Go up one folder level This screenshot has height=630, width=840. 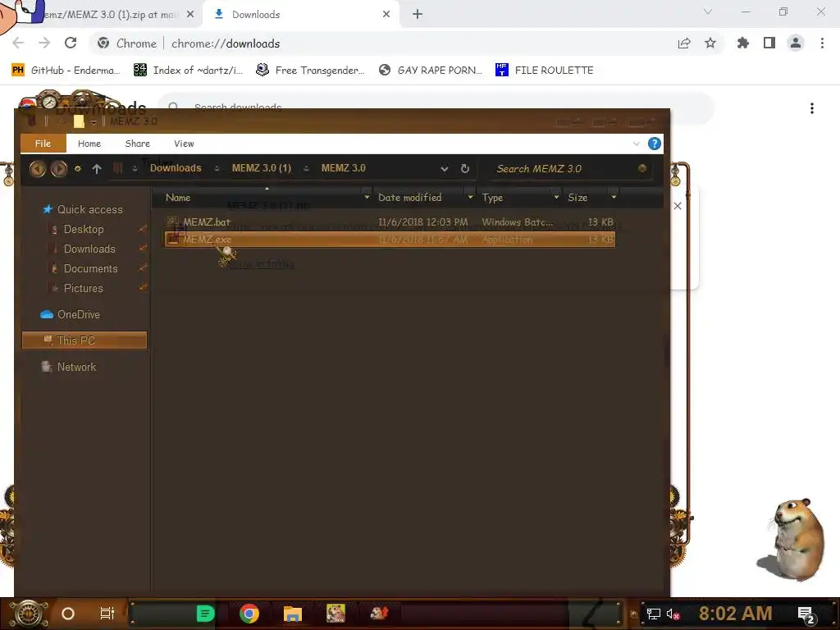point(97,169)
